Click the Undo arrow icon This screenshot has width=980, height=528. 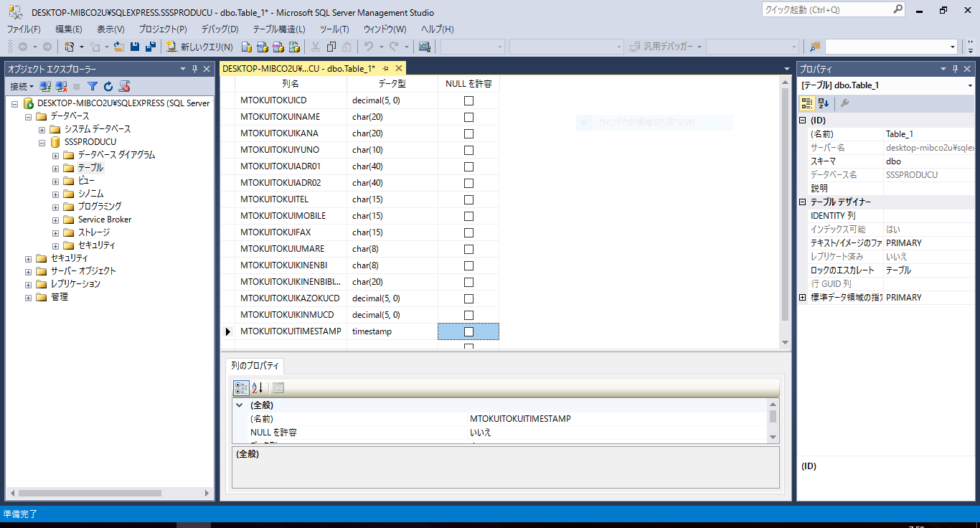point(368,47)
